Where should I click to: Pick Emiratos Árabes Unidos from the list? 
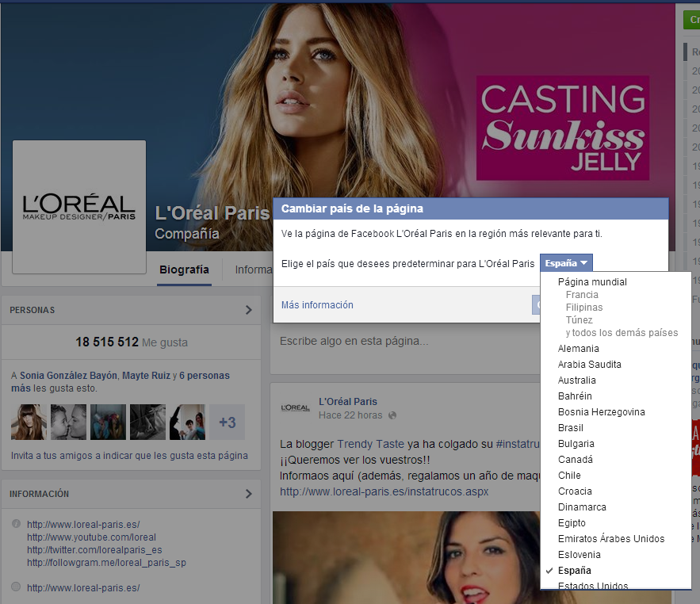click(x=610, y=539)
